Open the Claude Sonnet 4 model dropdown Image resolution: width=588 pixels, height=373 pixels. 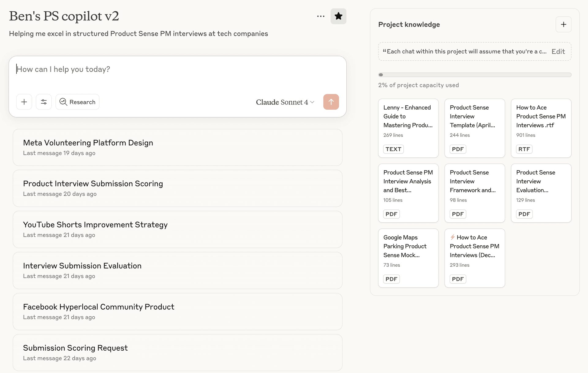(x=285, y=102)
